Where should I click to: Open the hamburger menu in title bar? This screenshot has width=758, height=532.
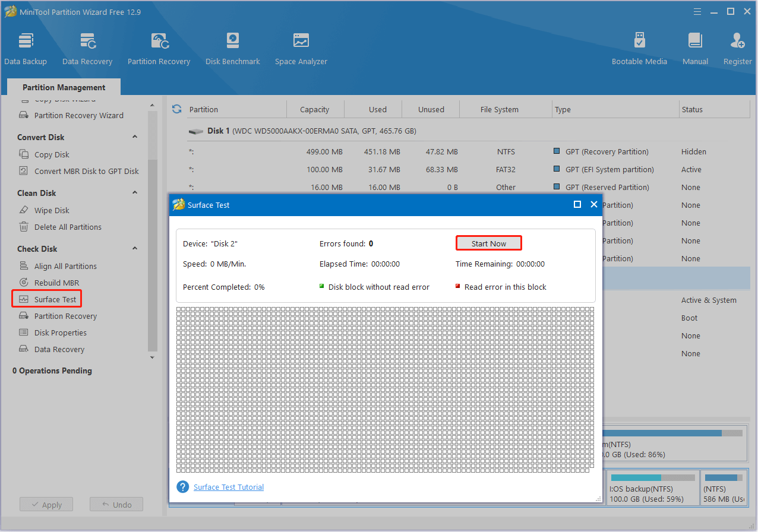click(699, 11)
